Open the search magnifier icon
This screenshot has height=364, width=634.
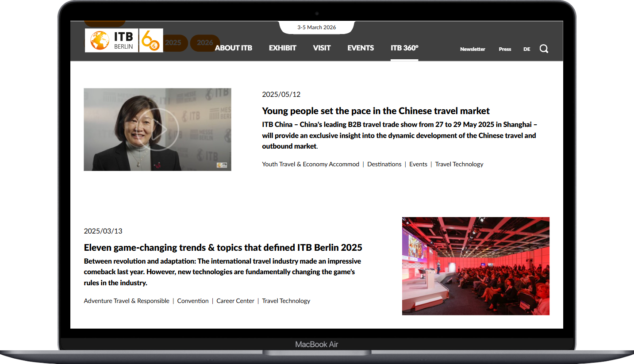[544, 49]
